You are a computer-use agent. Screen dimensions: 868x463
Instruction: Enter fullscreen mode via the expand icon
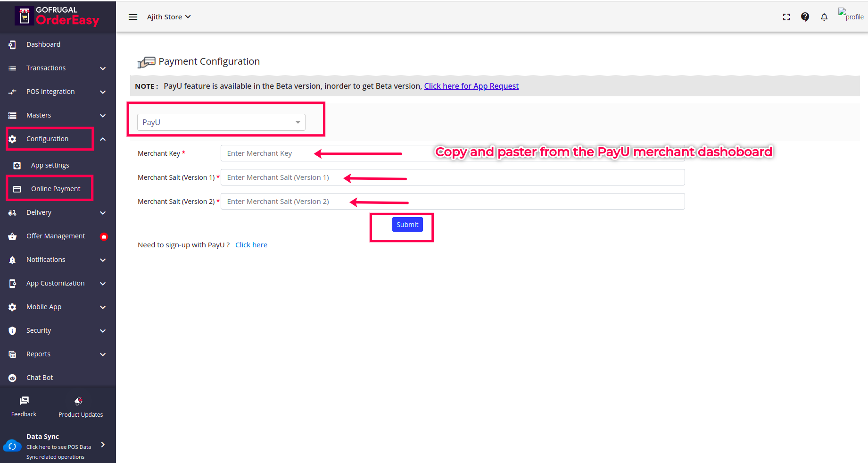coord(786,17)
